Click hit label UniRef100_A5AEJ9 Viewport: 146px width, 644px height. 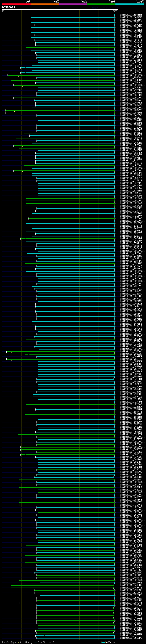[x=131, y=22]
